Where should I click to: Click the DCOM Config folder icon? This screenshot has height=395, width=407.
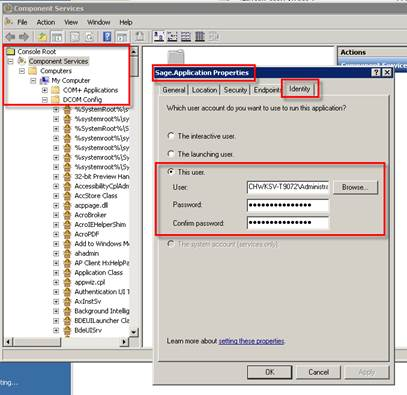(55, 100)
